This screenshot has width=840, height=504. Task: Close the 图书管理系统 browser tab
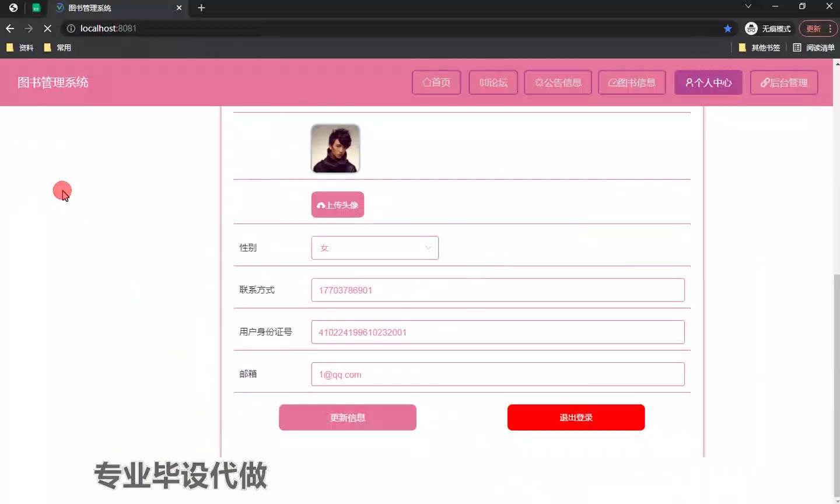179,8
